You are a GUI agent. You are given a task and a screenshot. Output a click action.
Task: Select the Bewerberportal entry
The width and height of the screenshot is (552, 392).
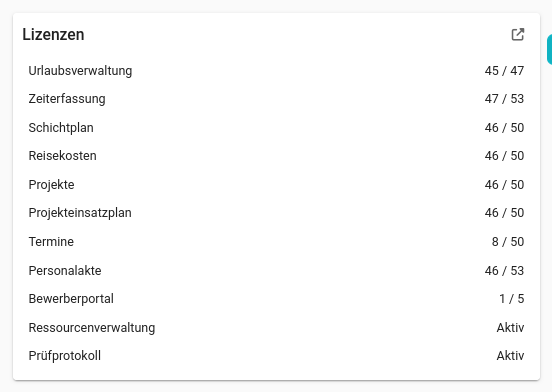[276, 299]
